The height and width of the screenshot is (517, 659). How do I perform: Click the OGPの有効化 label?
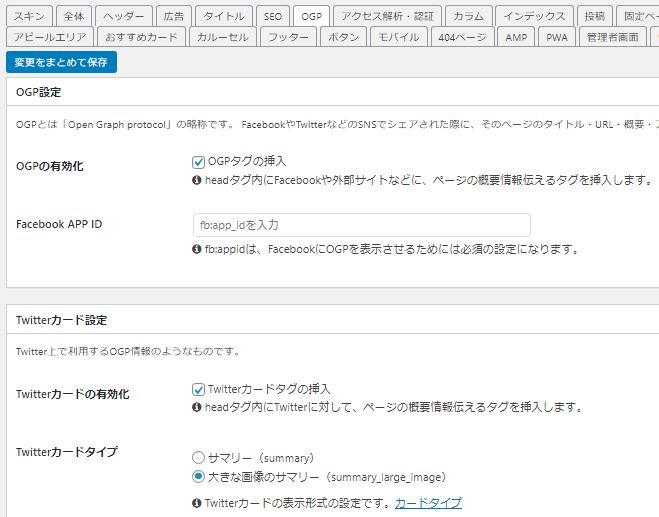pos(50,166)
